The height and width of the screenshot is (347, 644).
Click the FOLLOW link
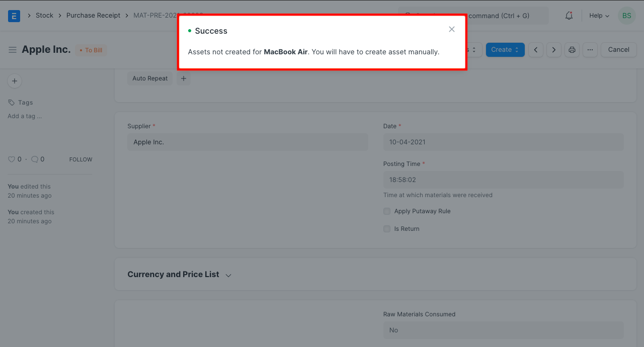click(80, 159)
